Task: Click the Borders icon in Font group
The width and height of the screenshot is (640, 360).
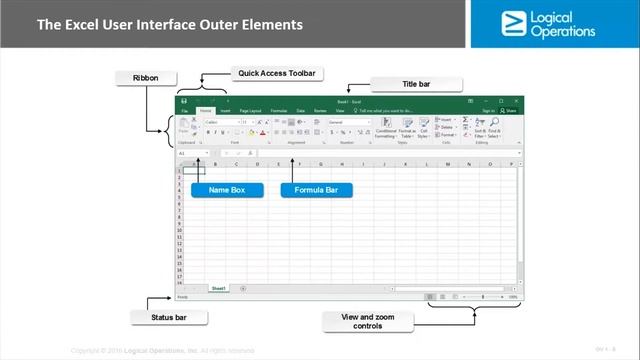Action: (x=236, y=132)
